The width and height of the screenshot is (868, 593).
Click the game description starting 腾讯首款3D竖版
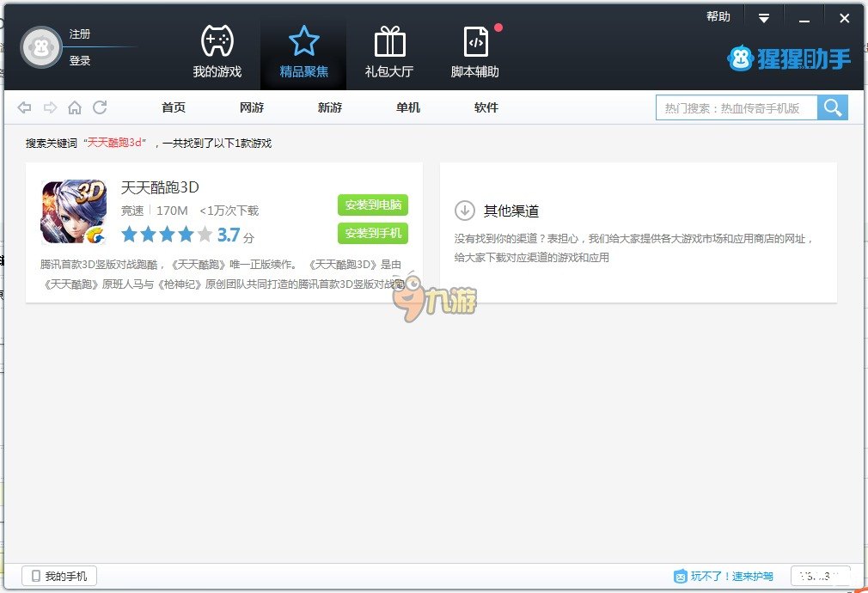(x=222, y=274)
